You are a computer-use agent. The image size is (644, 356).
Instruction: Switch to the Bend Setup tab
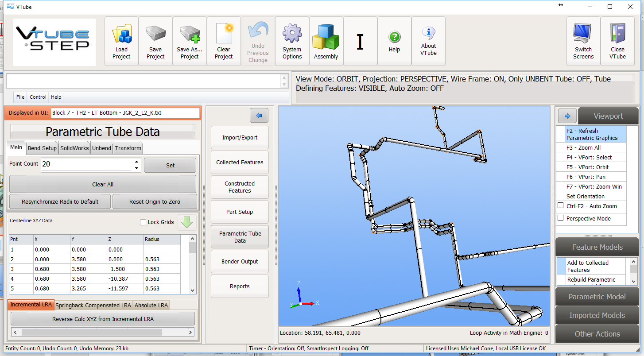point(43,148)
